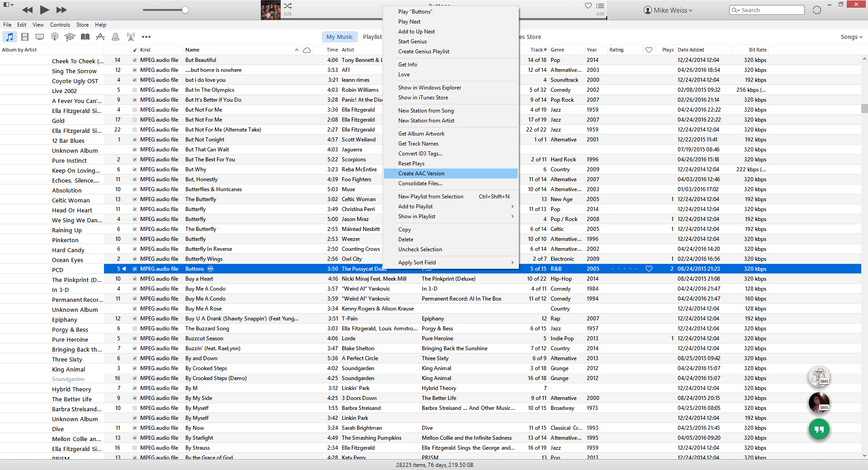The width and height of the screenshot is (868, 470).
Task: Toggle the By Now song checkbox
Action: pos(134,428)
